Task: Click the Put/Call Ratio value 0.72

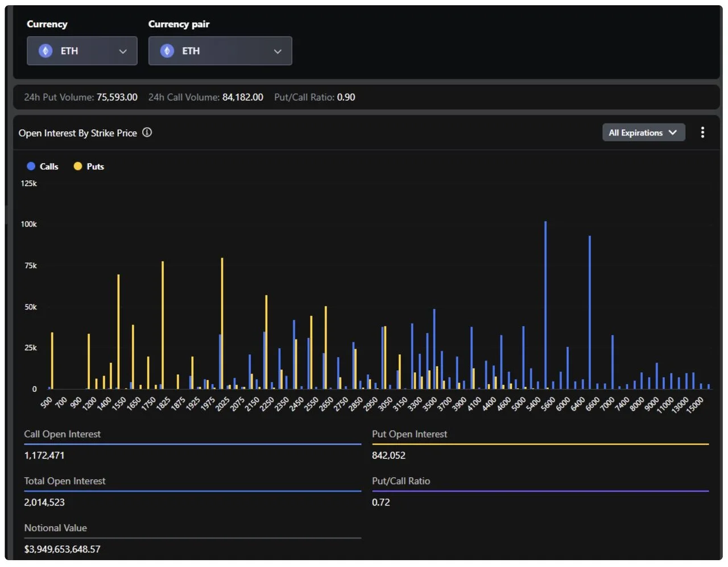Action: pyautogui.click(x=380, y=502)
